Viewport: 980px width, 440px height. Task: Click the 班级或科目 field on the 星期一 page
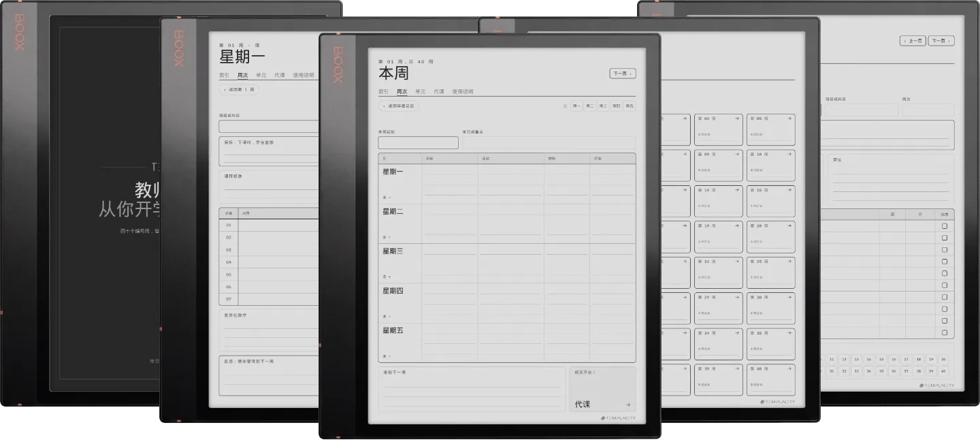(x=269, y=126)
